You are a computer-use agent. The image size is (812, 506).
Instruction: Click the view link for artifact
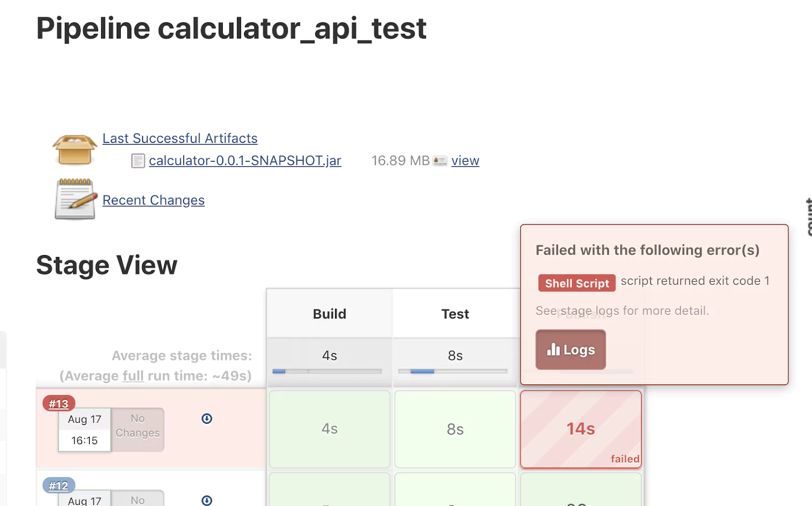point(465,161)
